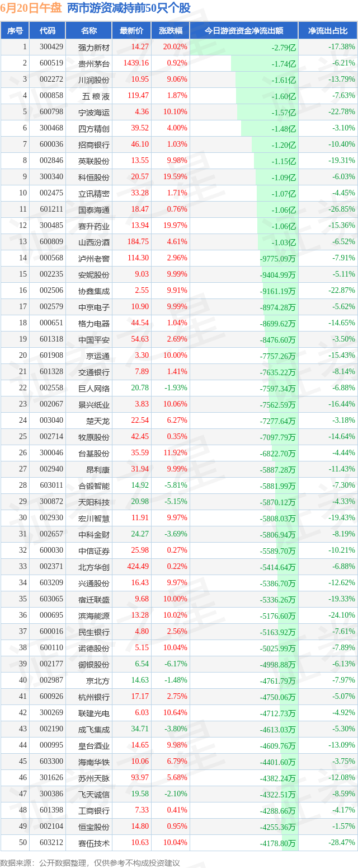Click the change 10.04% for 诺德股份
358x868 pixels.
175,648
